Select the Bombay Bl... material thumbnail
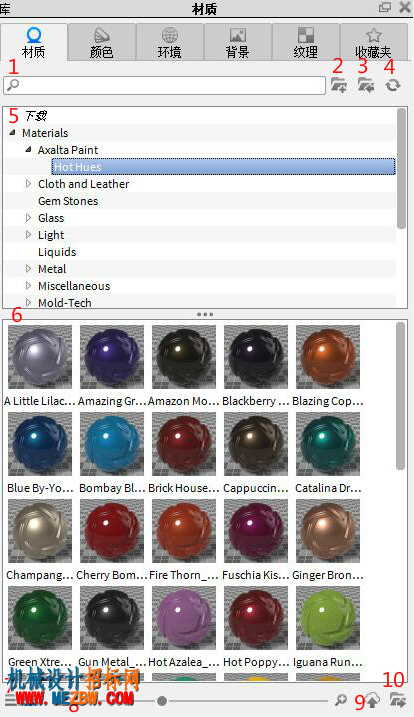This screenshot has height=717, width=414. point(112,444)
